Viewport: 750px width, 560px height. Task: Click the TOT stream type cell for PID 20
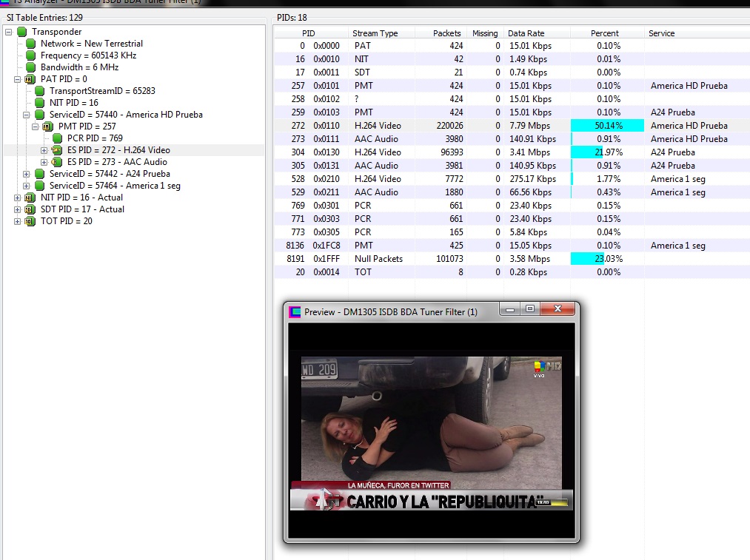pyautogui.click(x=363, y=272)
